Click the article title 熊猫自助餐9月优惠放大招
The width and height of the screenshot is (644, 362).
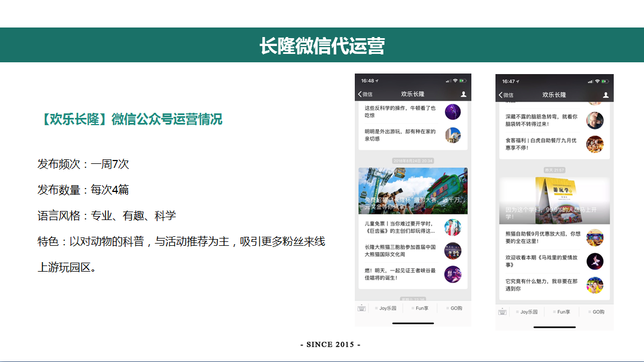click(543, 238)
